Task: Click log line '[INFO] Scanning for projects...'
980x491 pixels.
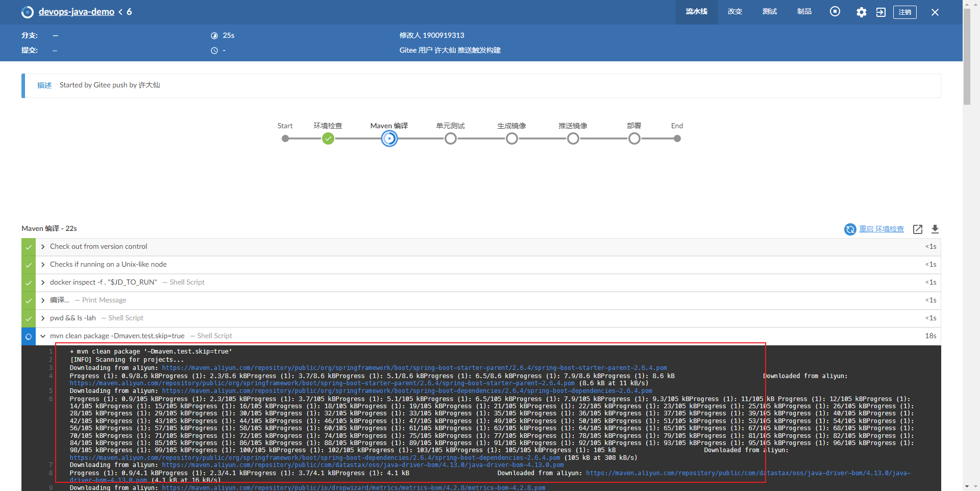Action: pyautogui.click(x=127, y=360)
